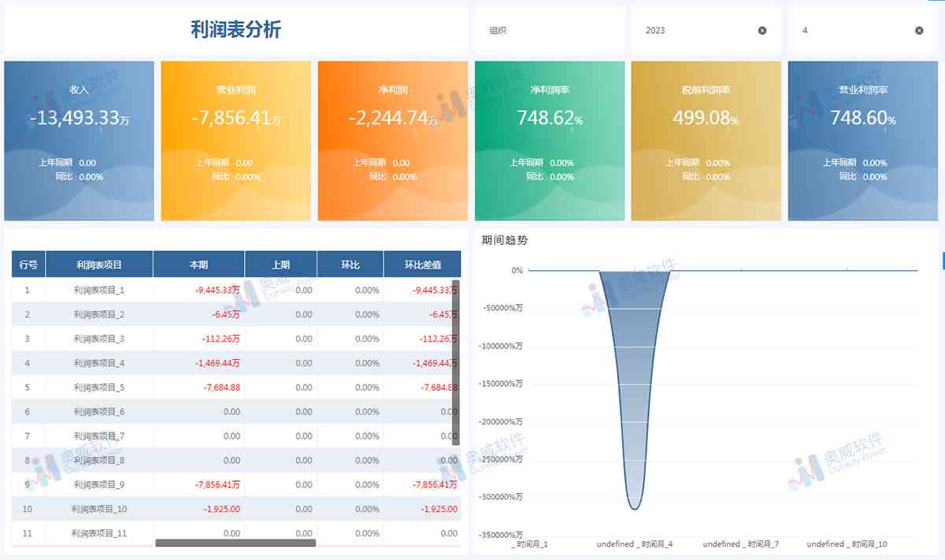
Task: Click the dashboard title 利润表分析
Action: coord(235,29)
